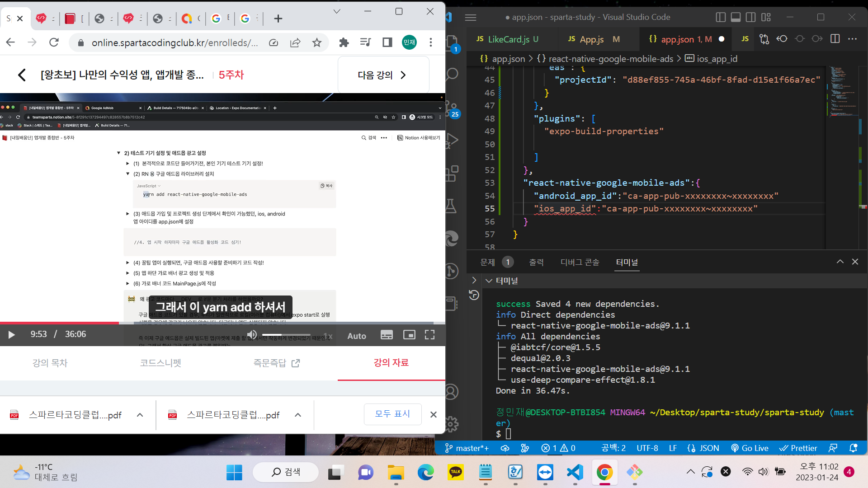This screenshot has height=488, width=868.
Task: Change video quality via Auto
Action: click(357, 336)
